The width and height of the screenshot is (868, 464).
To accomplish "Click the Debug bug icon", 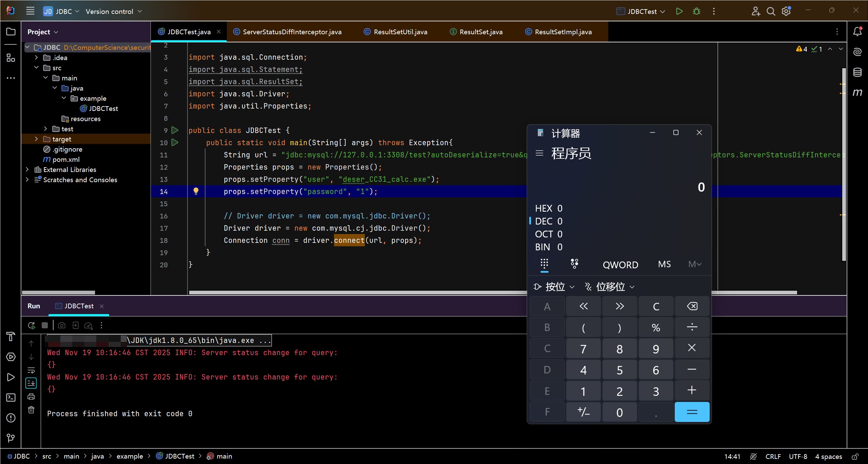I will coord(696,11).
